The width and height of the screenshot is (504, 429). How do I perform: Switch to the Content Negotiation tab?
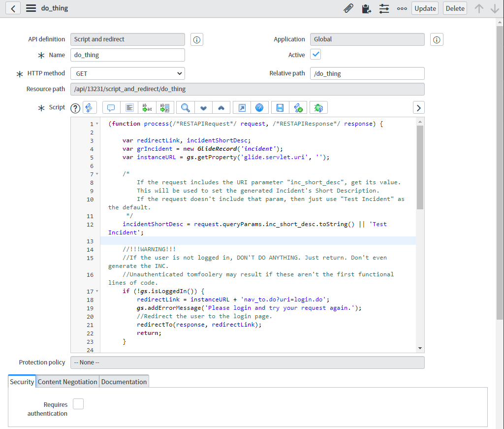67,382
